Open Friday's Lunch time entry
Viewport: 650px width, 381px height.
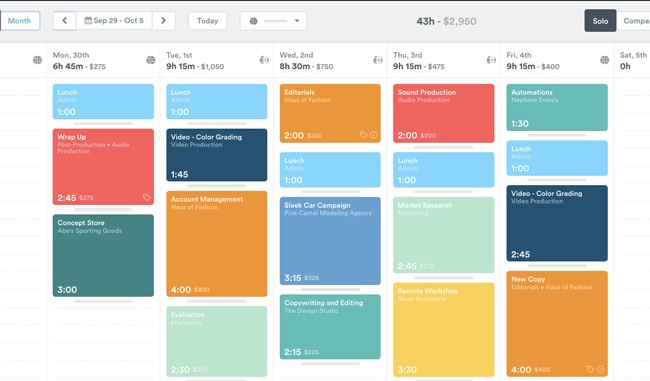coord(557,158)
